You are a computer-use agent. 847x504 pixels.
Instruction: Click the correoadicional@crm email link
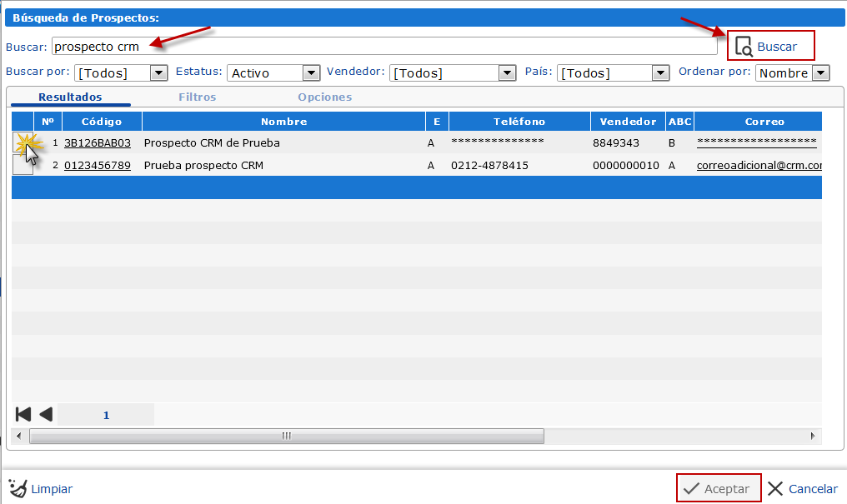pyautogui.click(x=759, y=166)
